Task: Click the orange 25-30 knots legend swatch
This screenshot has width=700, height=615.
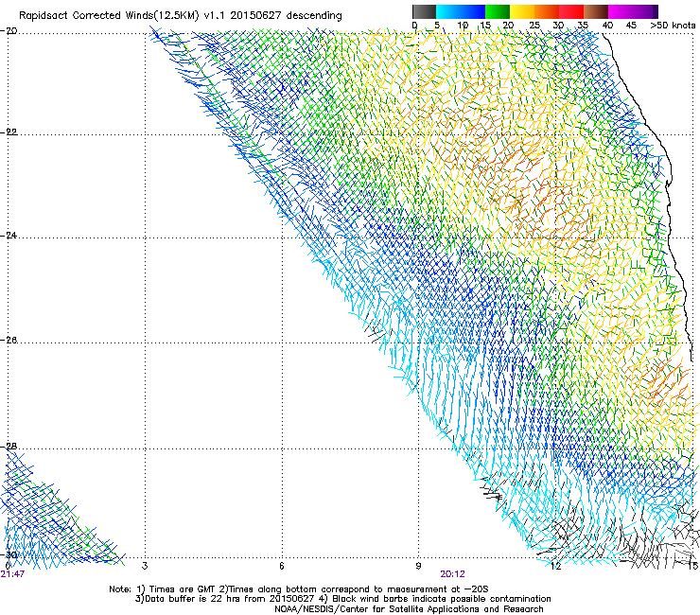Action: tap(547, 11)
